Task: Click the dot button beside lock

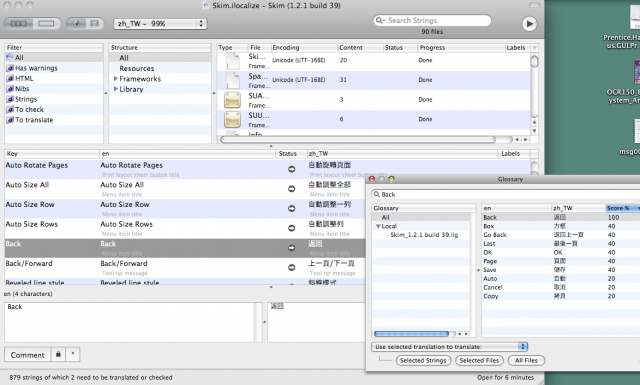Action: (73, 355)
